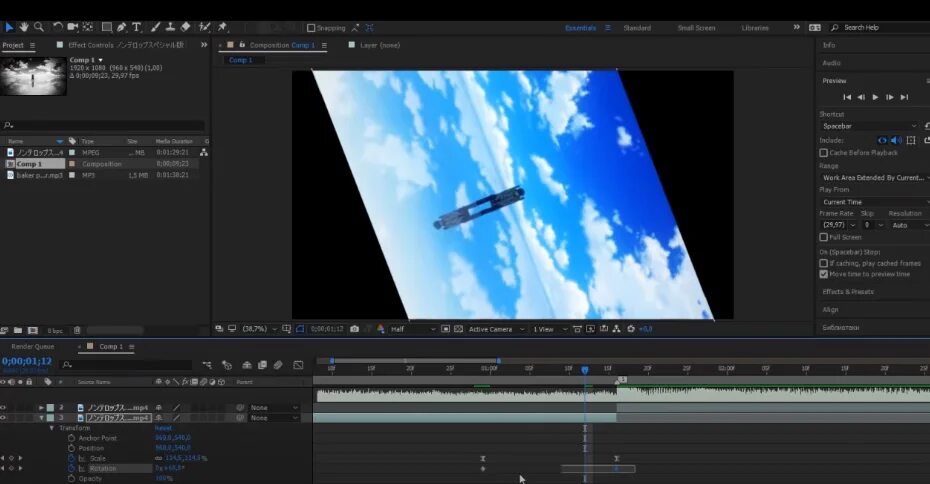The height and width of the screenshot is (484, 930).
Task: Enable the Snapping checkbox
Action: coord(311,28)
